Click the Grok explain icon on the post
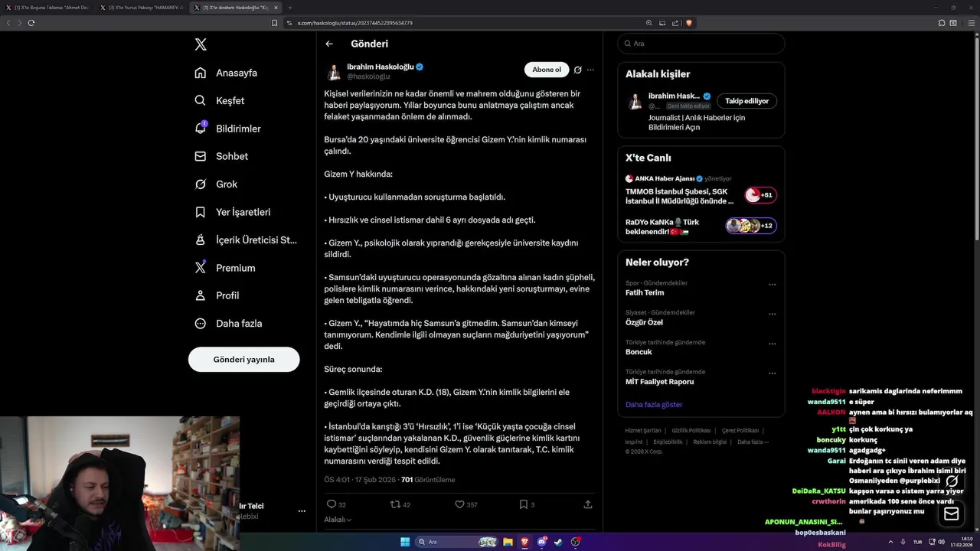This screenshot has width=980, height=551. click(x=578, y=70)
